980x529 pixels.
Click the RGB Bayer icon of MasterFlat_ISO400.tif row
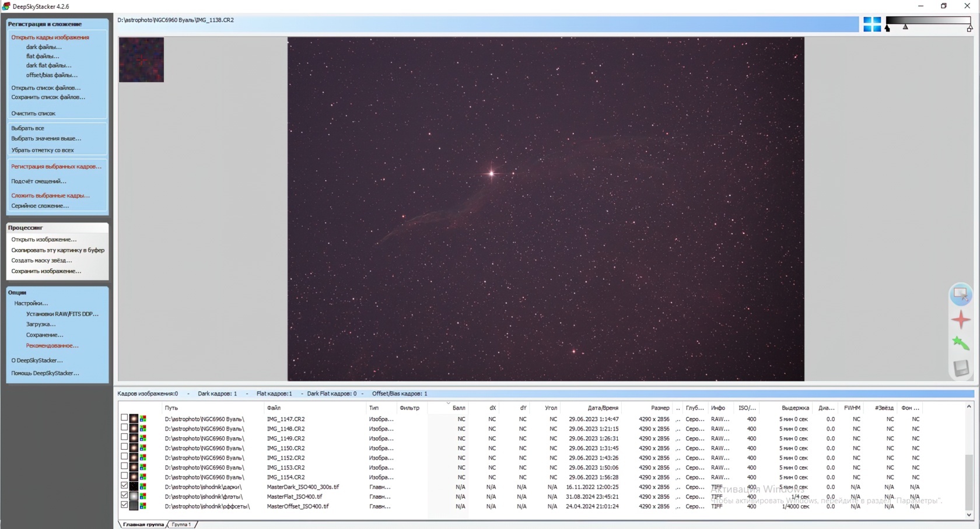click(143, 496)
